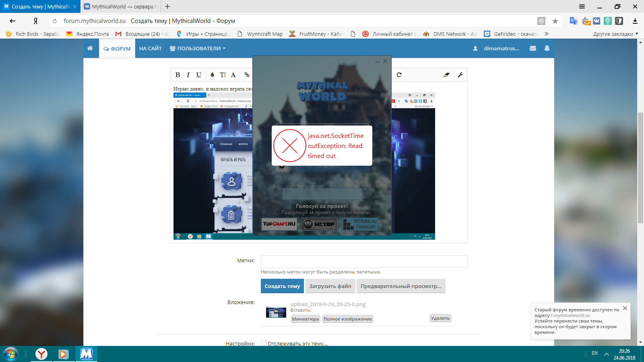This screenshot has width=644, height=362.
Task: Delete the attachment with 'Удалить'
Action: [440, 318]
